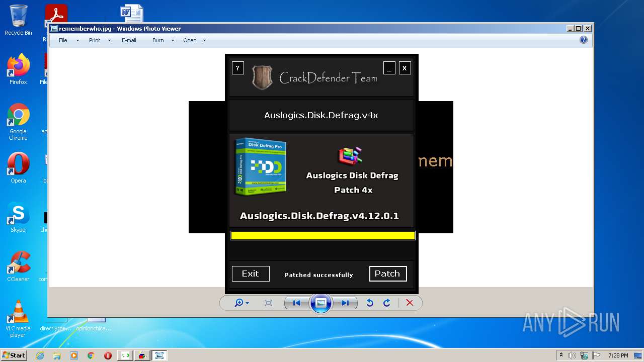Viewport: 644px width, 362px height.
Task: Click the Start button
Action: click(14, 355)
